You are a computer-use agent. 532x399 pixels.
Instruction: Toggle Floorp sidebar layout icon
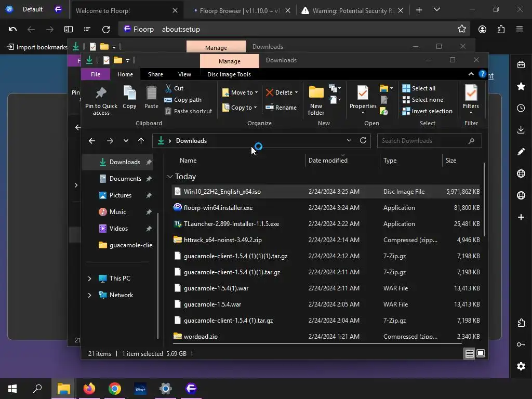click(x=69, y=30)
